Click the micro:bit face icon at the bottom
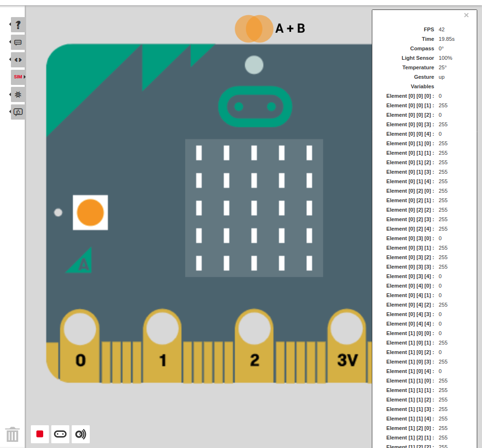The width and height of the screenshot is (482, 448). pos(60,434)
